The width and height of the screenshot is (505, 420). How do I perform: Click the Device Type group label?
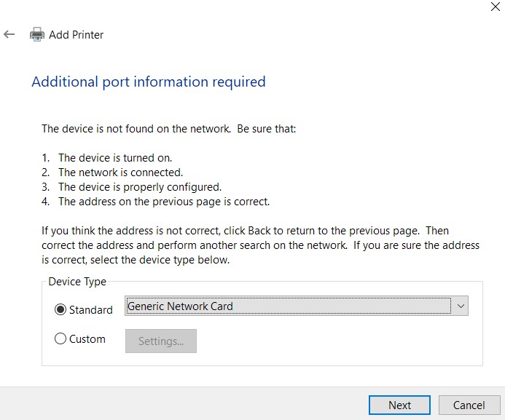(77, 282)
